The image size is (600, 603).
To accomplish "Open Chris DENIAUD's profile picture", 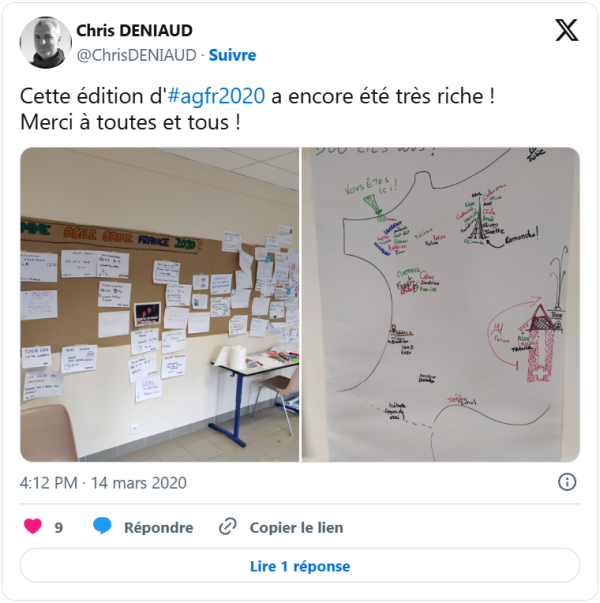I will coord(45,42).
